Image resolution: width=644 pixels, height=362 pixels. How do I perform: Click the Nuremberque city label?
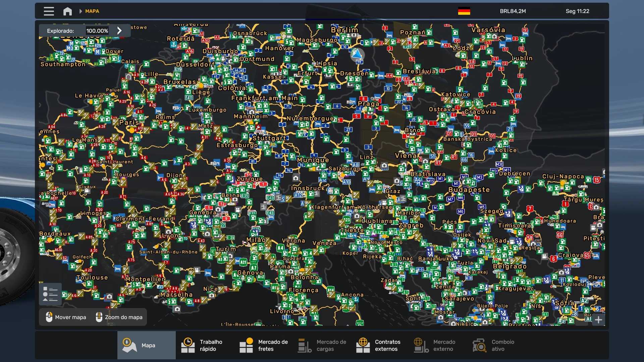click(x=310, y=118)
